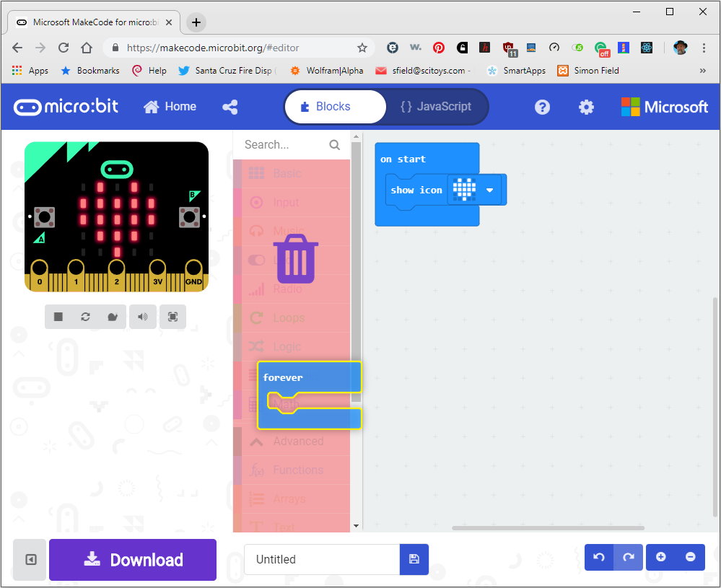Switch to the JavaScript editor tab

[436, 107]
